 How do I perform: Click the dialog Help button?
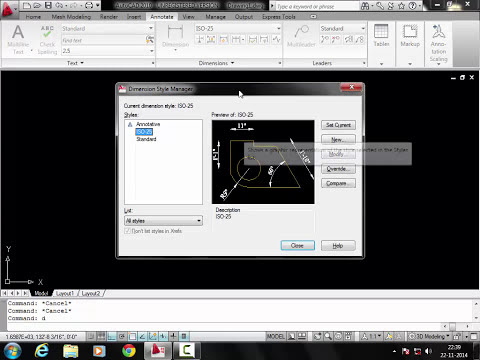pyautogui.click(x=338, y=245)
